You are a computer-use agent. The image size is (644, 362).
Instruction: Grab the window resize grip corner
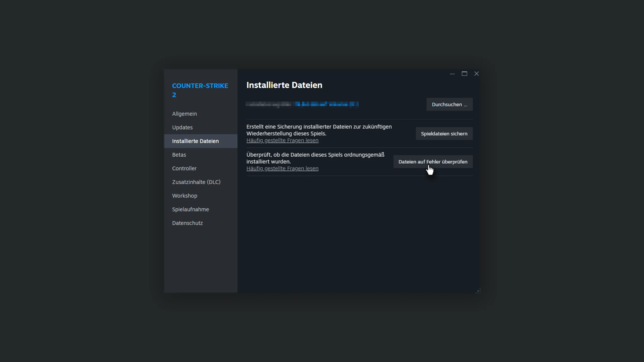(x=478, y=291)
